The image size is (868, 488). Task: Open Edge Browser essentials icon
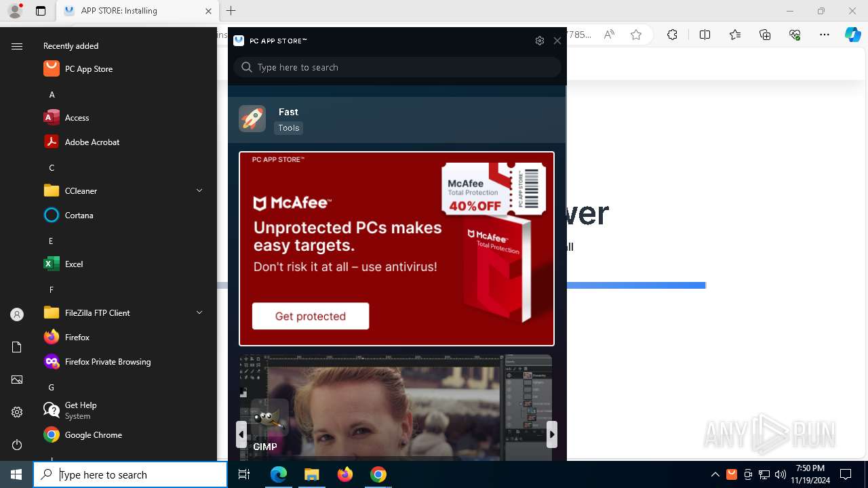(x=795, y=35)
